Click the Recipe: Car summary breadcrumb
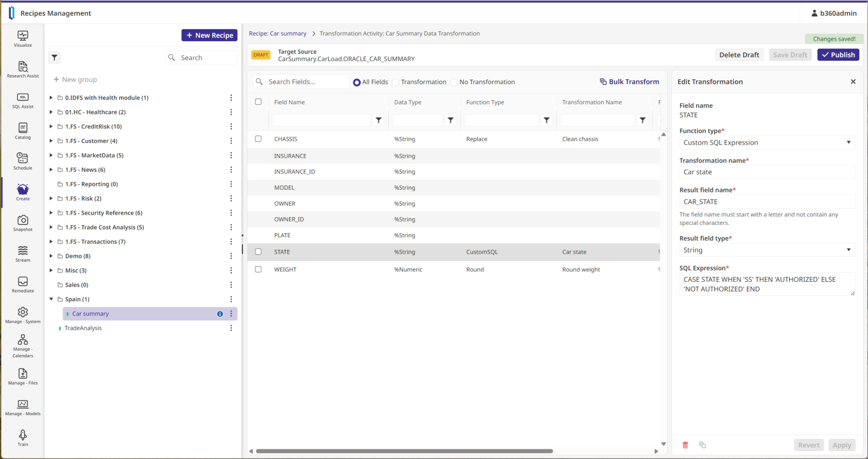The width and height of the screenshot is (868, 459). [277, 34]
